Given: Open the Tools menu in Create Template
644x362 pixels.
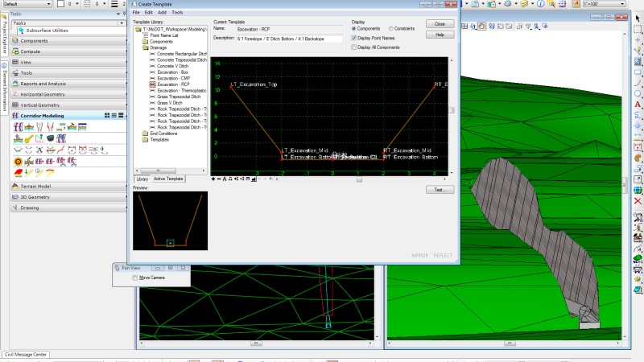Looking at the screenshot, I should (x=177, y=13).
